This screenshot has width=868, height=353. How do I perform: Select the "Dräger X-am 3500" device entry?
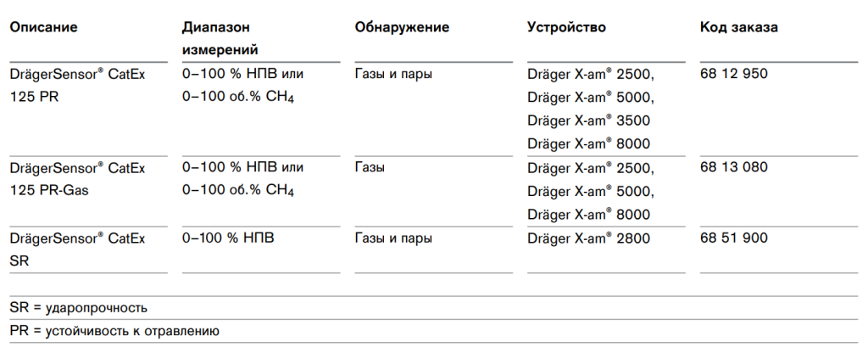pyautogui.click(x=590, y=120)
